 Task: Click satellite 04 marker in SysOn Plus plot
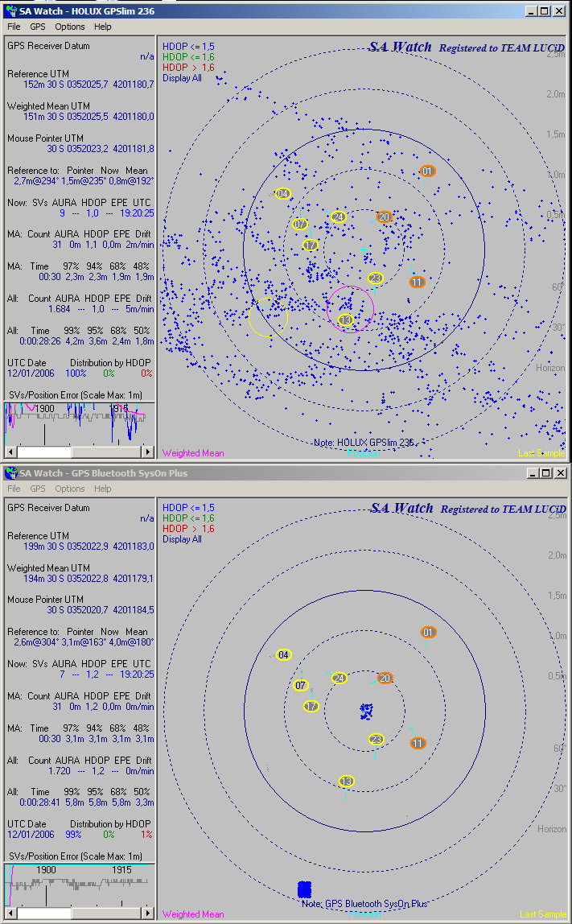pos(283,655)
